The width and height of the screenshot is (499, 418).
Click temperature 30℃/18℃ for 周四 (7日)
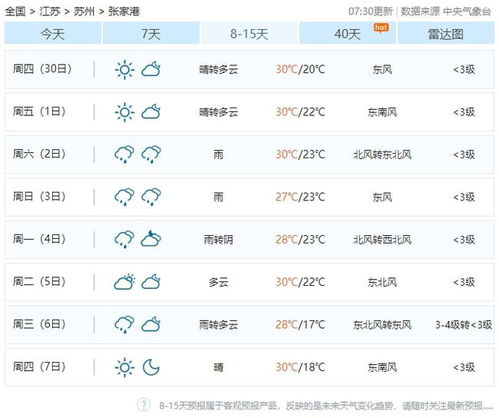pyautogui.click(x=300, y=367)
